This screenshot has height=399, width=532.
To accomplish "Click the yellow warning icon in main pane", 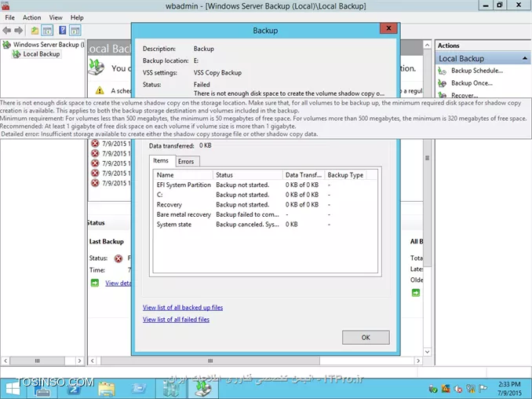I will 100,90.
